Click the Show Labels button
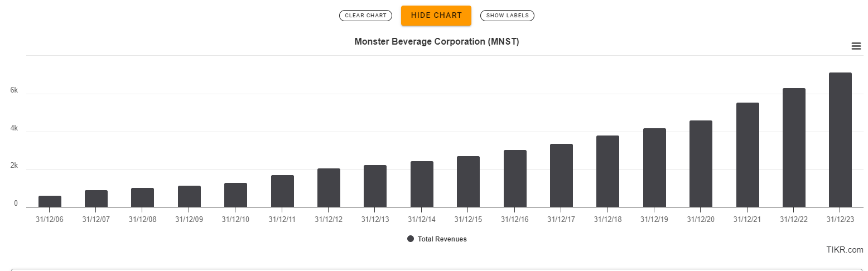Screen dimensions: 868x271 click(507, 16)
